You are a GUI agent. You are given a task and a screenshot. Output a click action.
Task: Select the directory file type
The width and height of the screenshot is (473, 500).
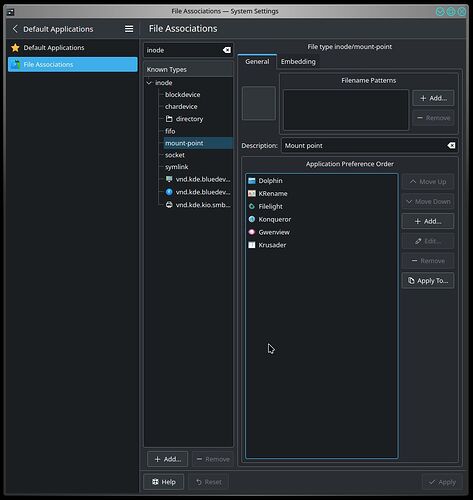(x=189, y=119)
